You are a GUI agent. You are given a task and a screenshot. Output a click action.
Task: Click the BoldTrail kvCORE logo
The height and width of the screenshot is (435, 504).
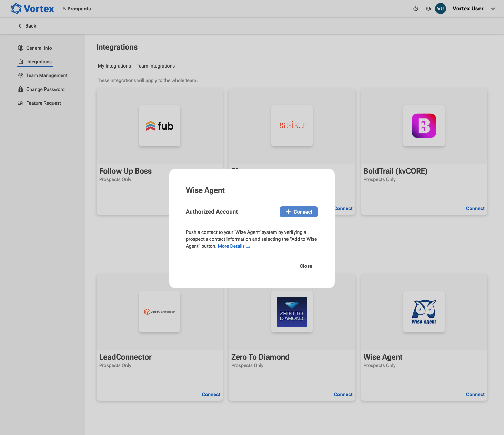click(424, 126)
